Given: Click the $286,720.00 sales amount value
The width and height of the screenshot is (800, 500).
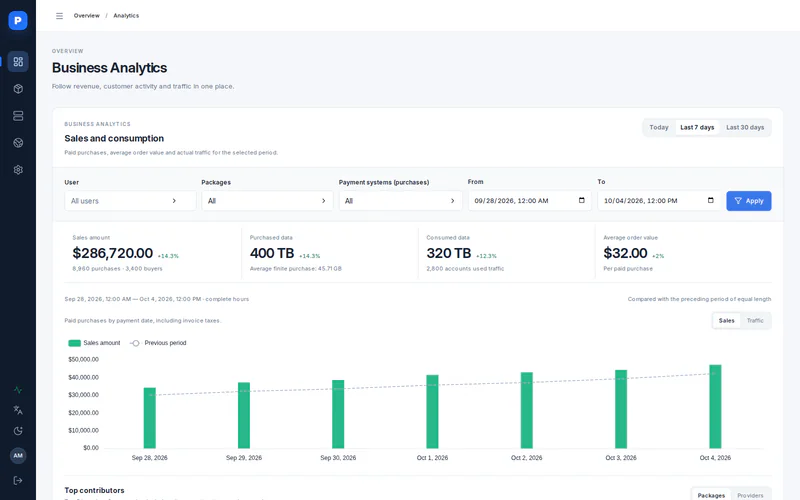Looking at the screenshot, I should coord(113,253).
